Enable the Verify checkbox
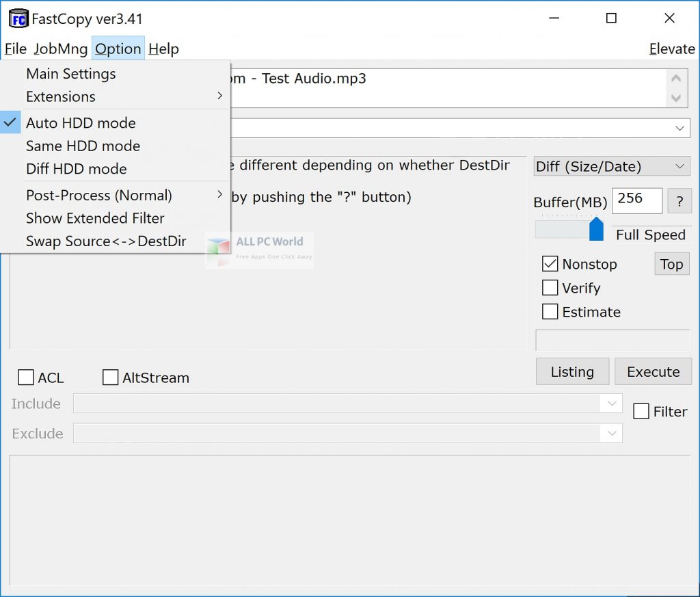Screen dimensions: 700x597 pyautogui.click(x=550, y=288)
